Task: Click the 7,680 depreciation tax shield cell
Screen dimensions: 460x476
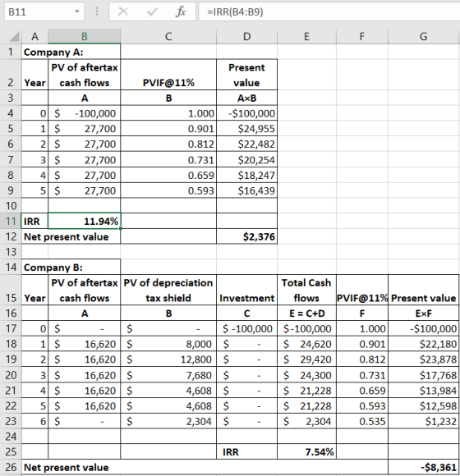Action: coord(168,375)
